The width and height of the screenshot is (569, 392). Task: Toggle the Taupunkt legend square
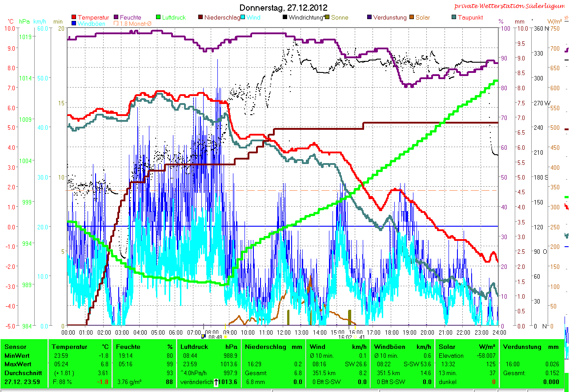click(x=454, y=18)
